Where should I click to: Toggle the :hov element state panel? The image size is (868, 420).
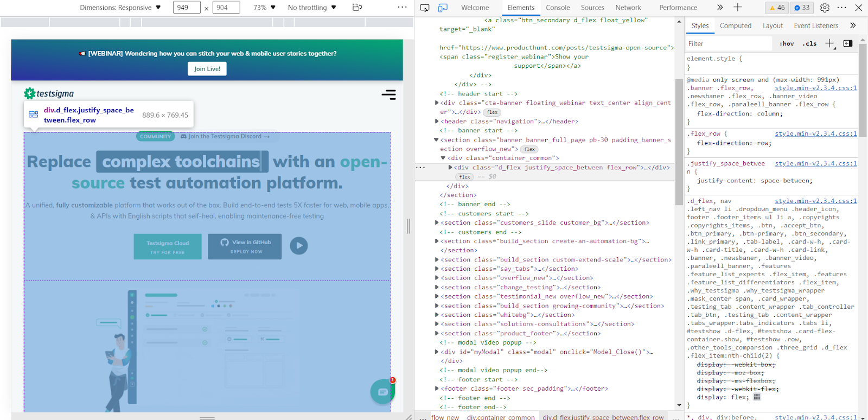[x=787, y=44]
